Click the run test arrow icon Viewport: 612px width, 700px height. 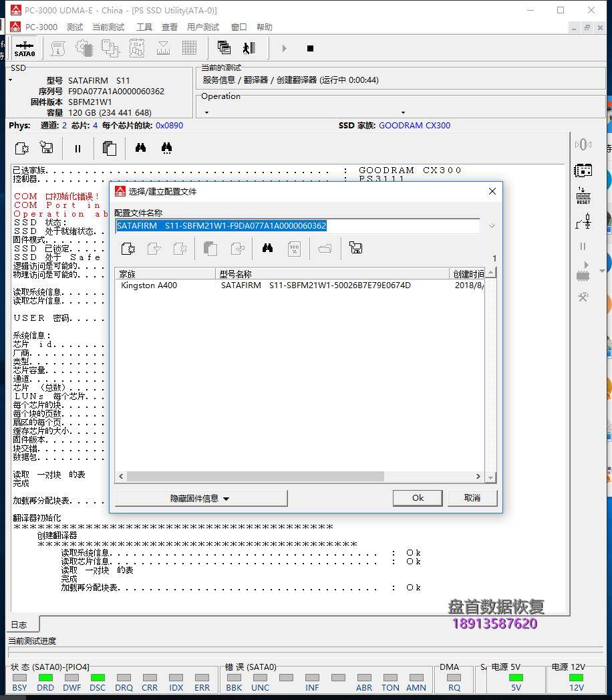285,47
